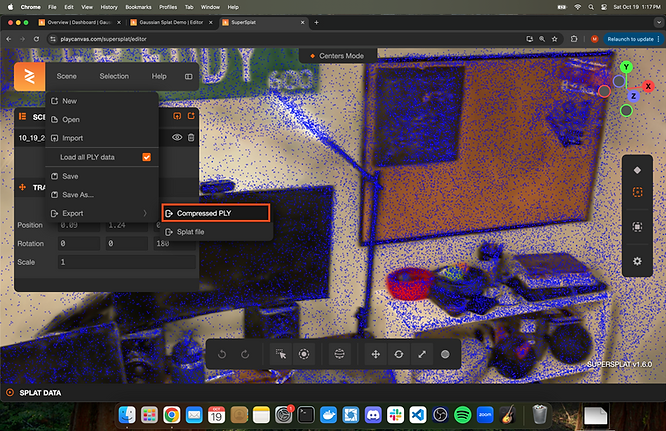Click the green Y axis gizmo handle
The image size is (666, 431).
626,68
